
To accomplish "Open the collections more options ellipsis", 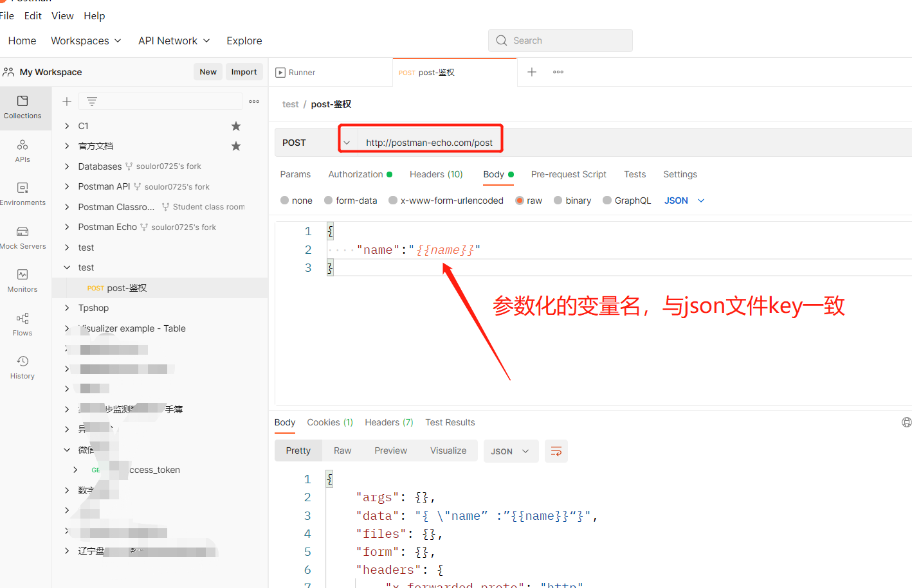I will coord(254,102).
